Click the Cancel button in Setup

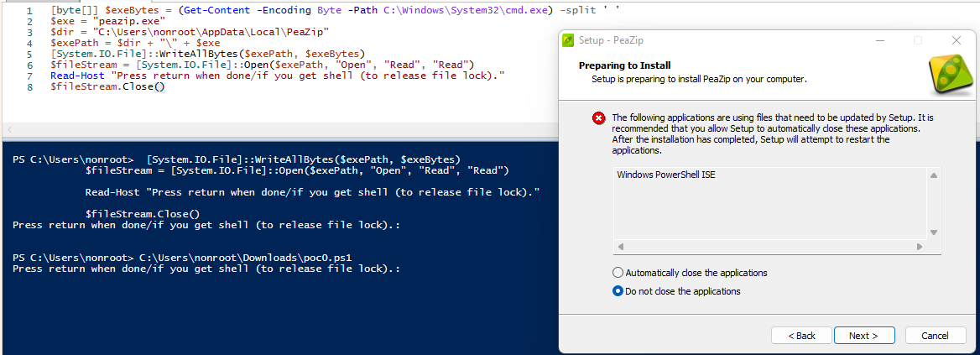coord(935,336)
